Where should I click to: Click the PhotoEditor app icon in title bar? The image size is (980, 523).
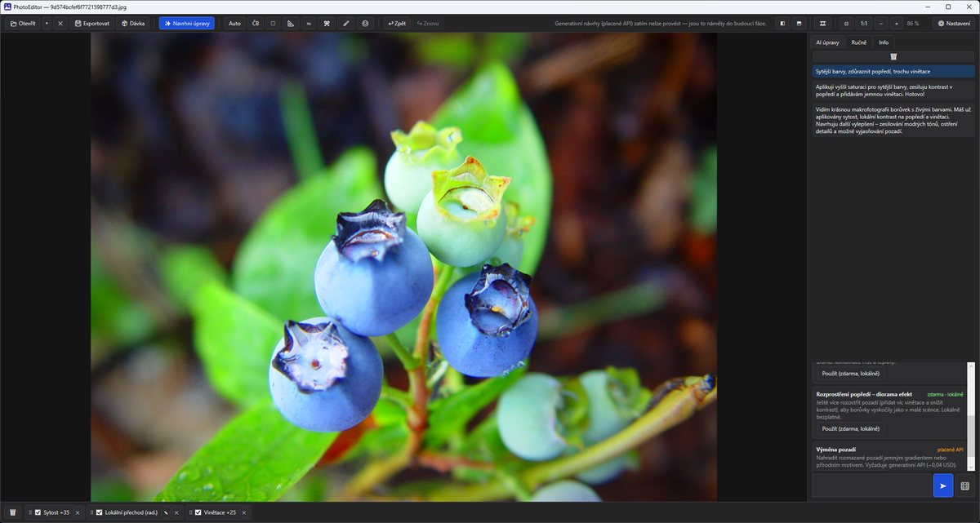coord(7,7)
